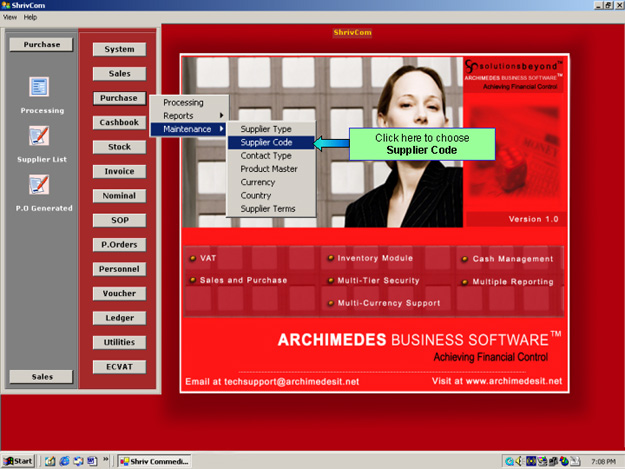Click the Cashbook module button
Screen dimensions: 625x469
click(119, 122)
